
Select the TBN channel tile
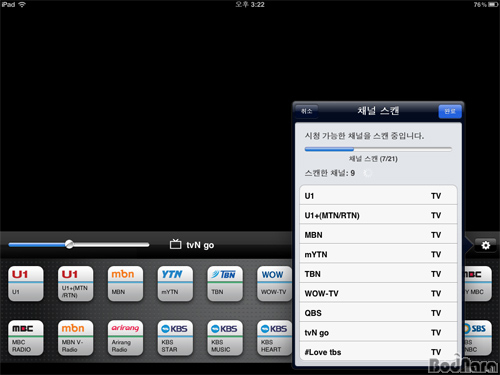tap(225, 284)
